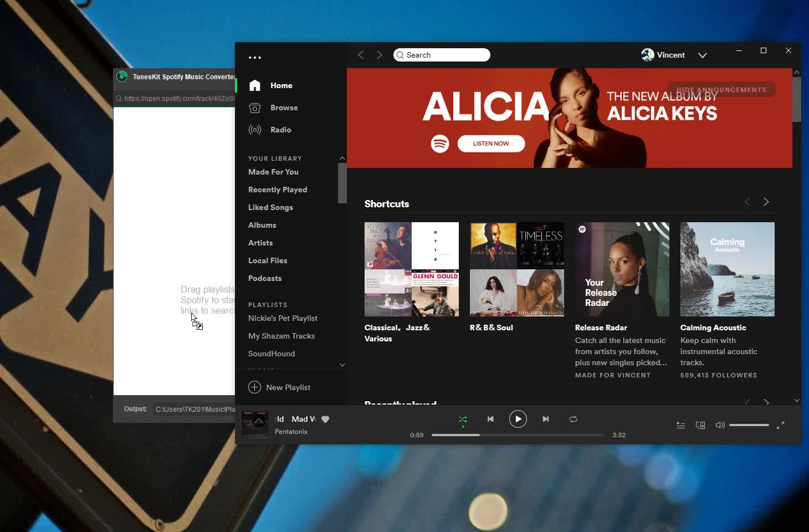Click Pentatonix artist link

pos(291,432)
